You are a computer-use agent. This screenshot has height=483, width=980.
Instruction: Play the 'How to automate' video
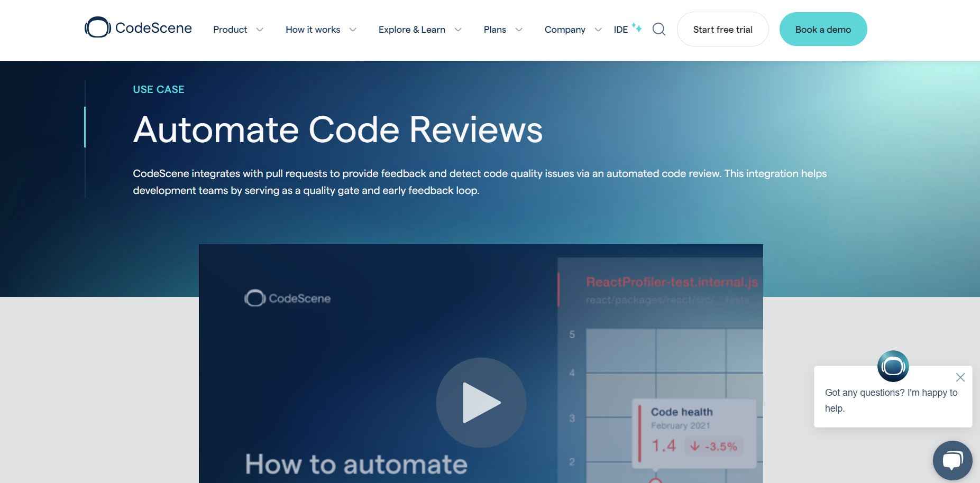(x=481, y=403)
